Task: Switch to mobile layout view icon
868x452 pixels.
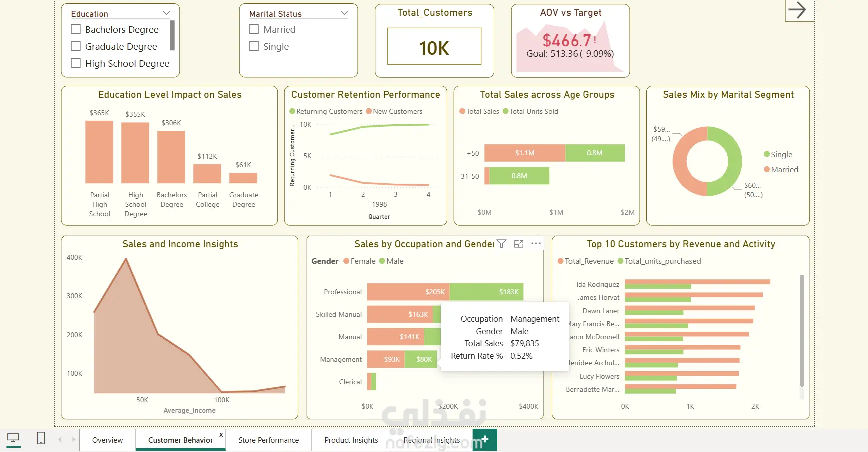Action: [41, 438]
